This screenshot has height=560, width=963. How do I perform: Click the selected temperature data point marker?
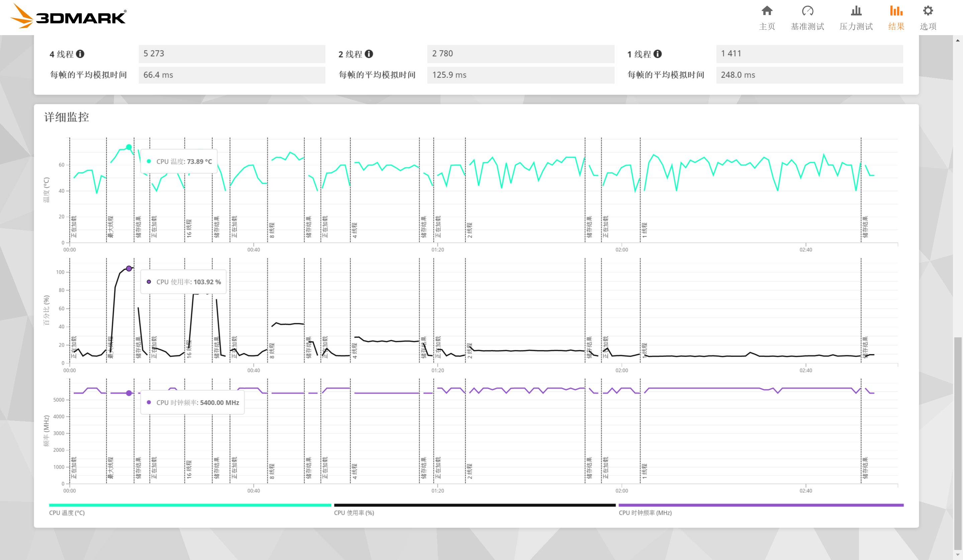pos(128,146)
